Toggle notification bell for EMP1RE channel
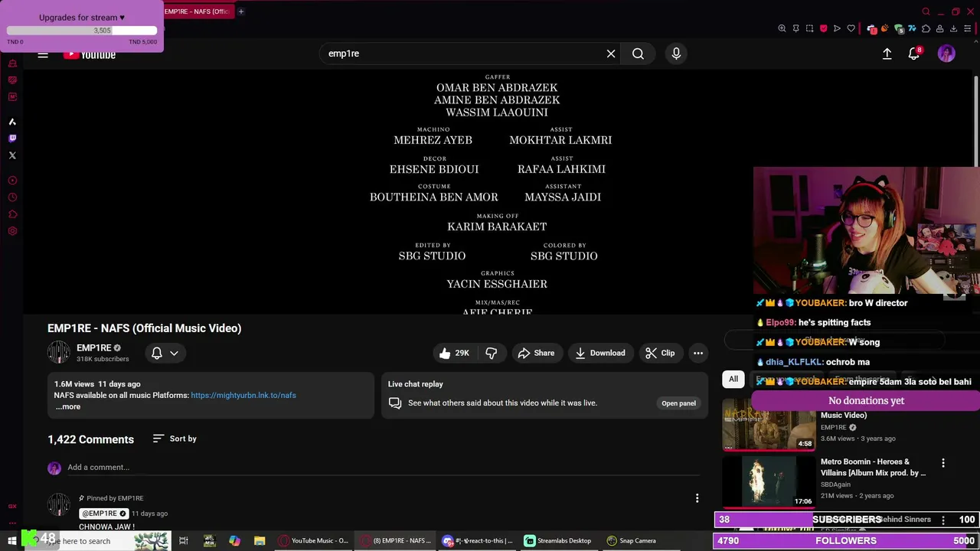Viewport: 980px width, 551px height. point(156,353)
